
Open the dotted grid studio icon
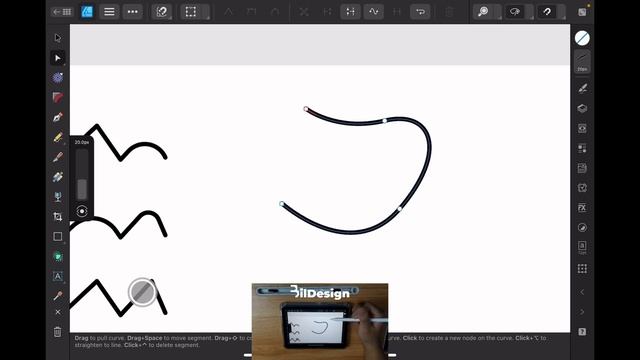[x=582, y=268]
